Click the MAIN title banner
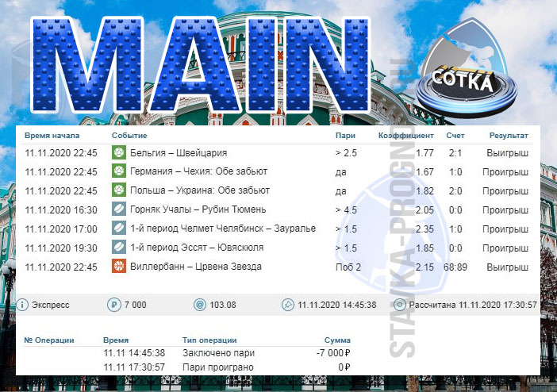Screen dimensions: 557x392 [201, 65]
